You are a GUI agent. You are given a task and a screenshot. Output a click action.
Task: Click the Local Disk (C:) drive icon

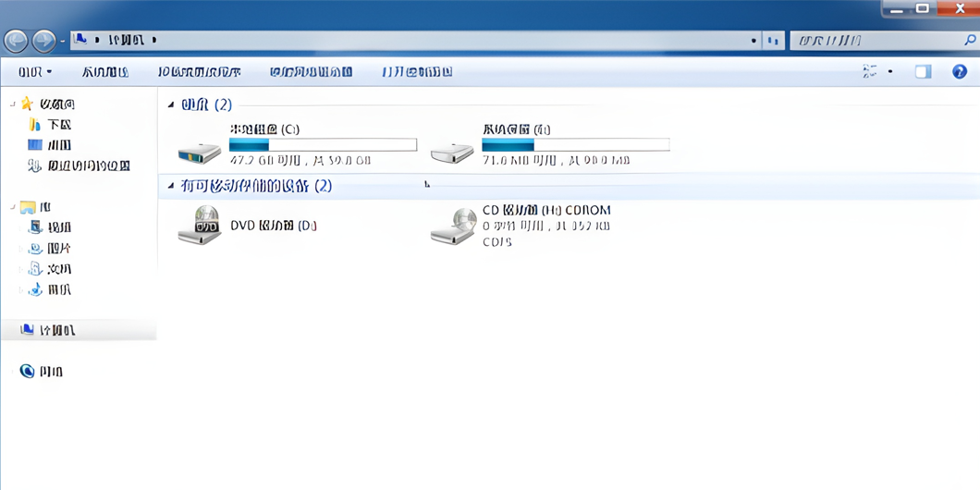[200, 147]
